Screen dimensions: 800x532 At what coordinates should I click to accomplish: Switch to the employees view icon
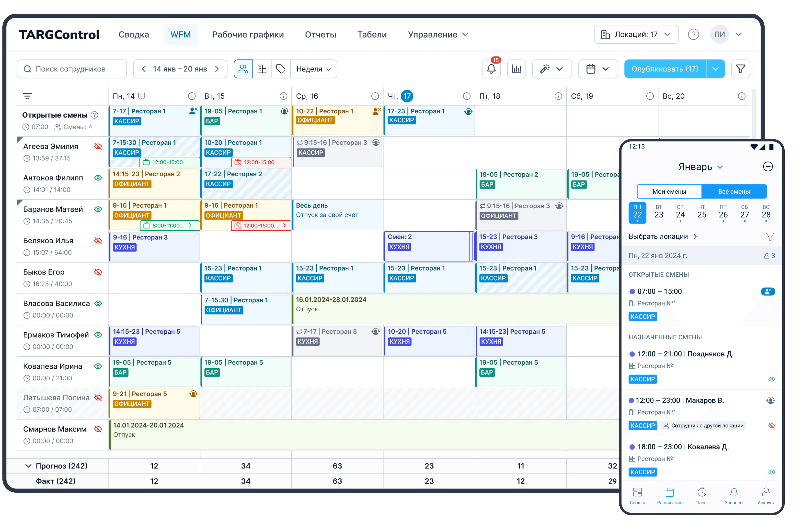coord(243,69)
